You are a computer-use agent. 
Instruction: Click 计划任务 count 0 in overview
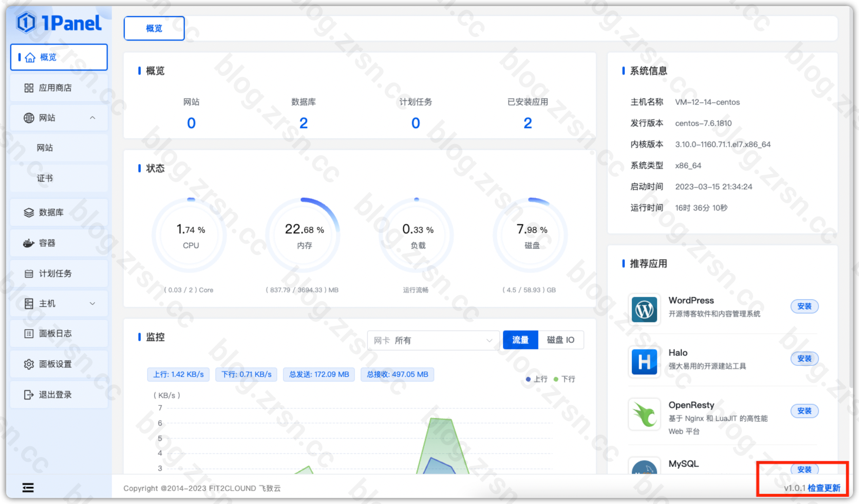(x=415, y=123)
